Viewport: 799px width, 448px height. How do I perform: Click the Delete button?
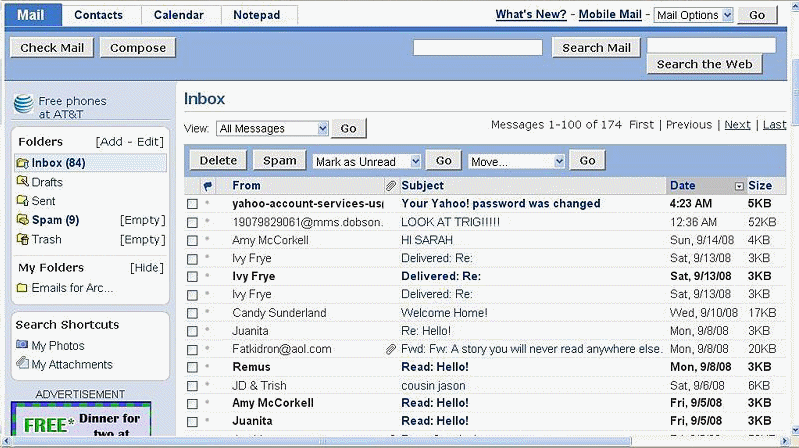coord(218,160)
